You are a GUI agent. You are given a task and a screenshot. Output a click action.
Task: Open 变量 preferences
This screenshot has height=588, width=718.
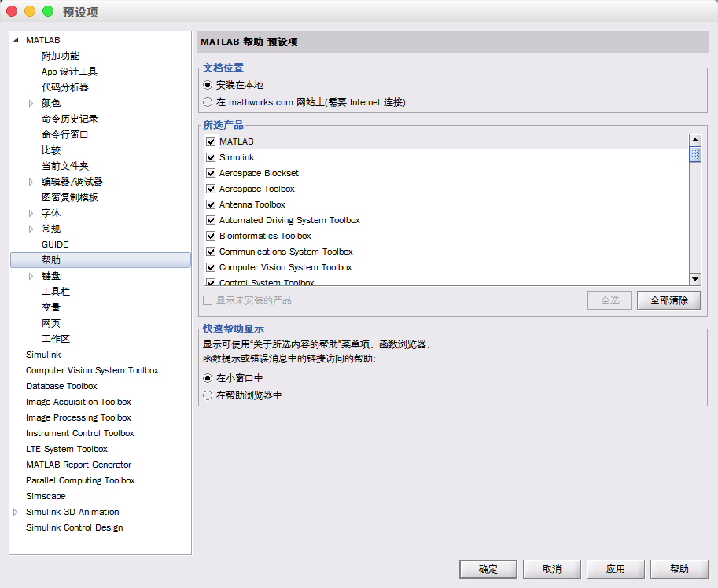(x=51, y=307)
